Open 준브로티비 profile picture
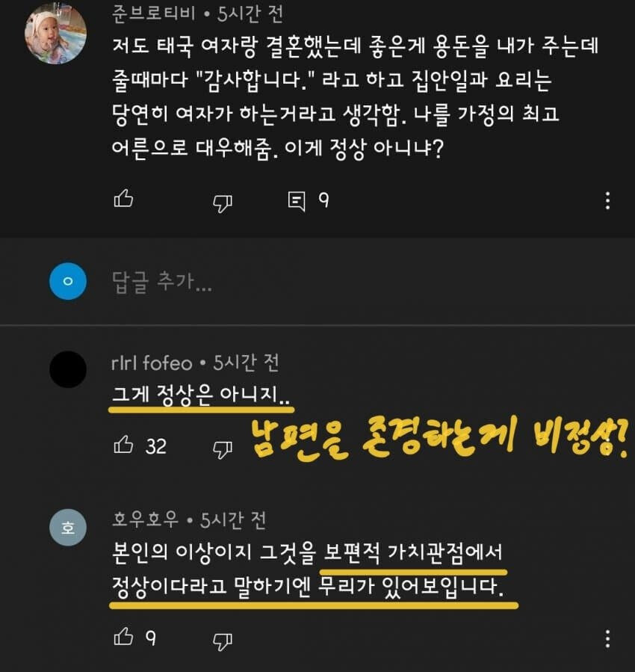The image size is (635, 672). [x=56, y=33]
